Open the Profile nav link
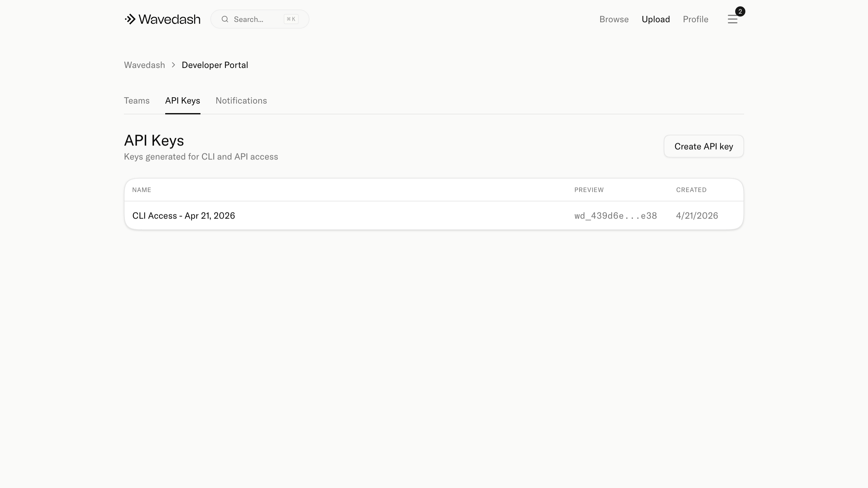Screen dimensions: 868x488 click(695, 19)
